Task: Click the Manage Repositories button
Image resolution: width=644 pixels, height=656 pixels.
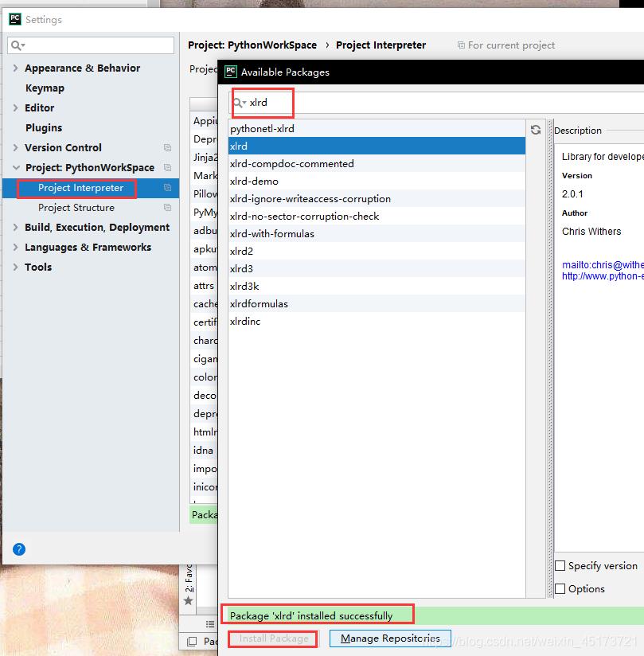Action: [390, 638]
